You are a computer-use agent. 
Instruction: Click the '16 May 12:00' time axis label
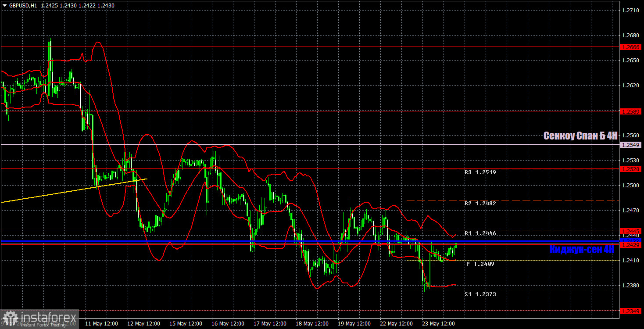(228, 324)
